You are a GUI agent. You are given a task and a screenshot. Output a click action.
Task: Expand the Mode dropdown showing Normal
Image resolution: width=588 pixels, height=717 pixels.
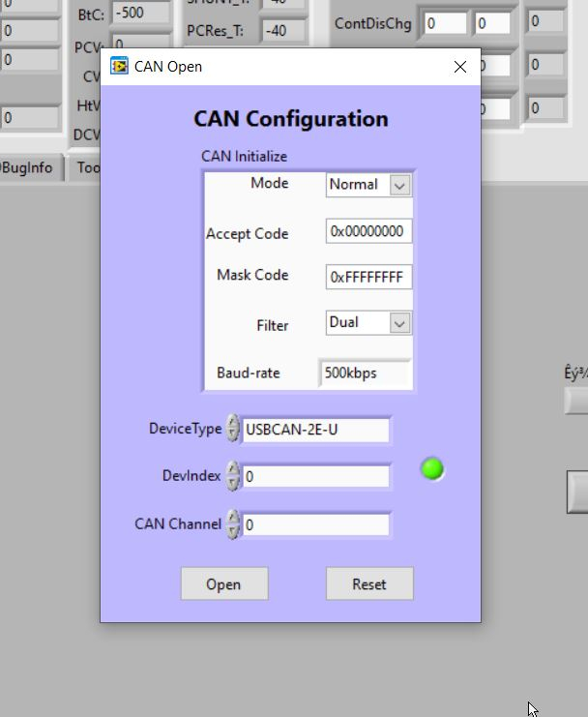tap(400, 185)
